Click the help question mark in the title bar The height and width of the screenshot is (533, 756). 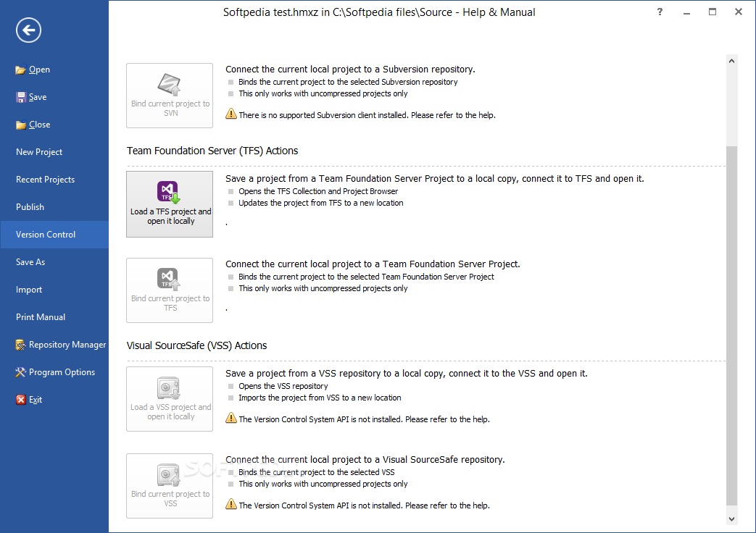tap(660, 12)
